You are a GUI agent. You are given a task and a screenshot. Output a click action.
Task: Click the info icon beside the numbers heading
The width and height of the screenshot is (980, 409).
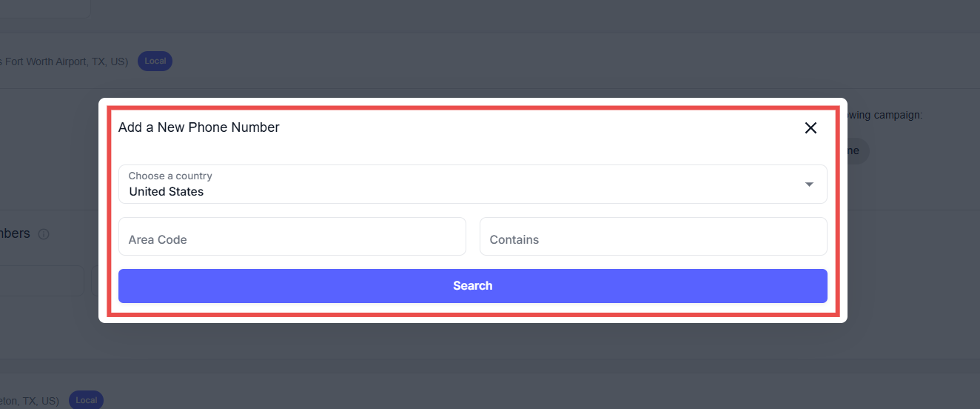44,234
